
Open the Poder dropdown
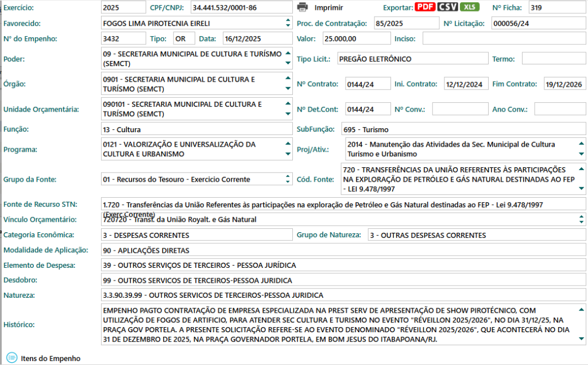pos(287,59)
